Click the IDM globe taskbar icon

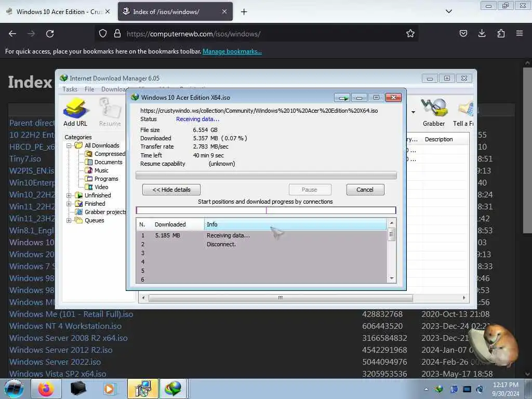[x=173, y=389]
